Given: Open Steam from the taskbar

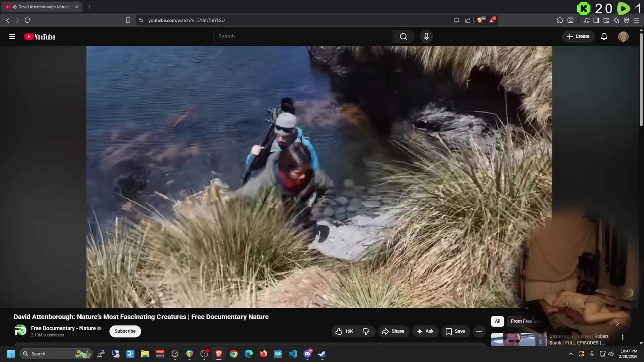Looking at the screenshot, I should [322, 354].
